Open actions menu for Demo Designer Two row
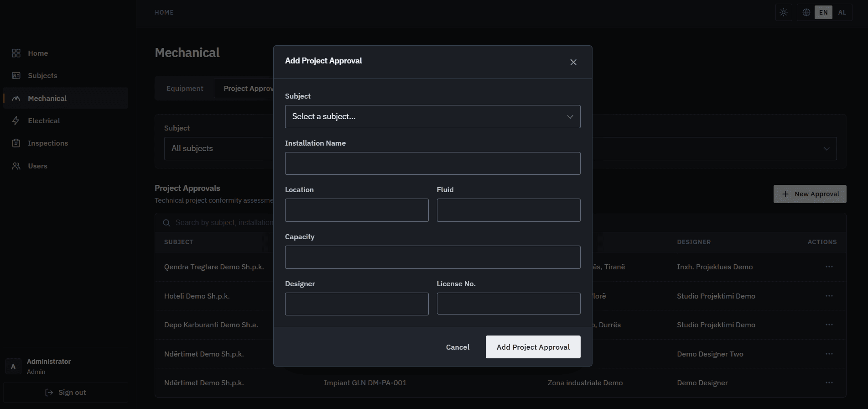 pyautogui.click(x=829, y=354)
